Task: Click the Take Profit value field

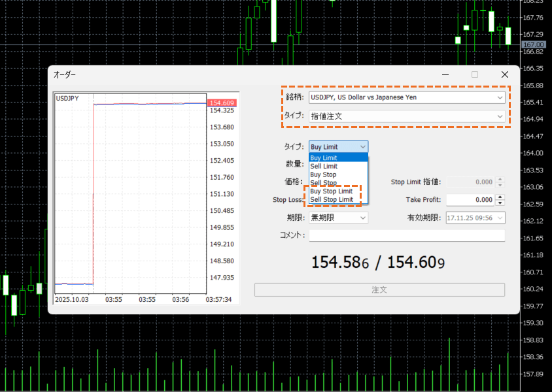Action: (x=470, y=200)
